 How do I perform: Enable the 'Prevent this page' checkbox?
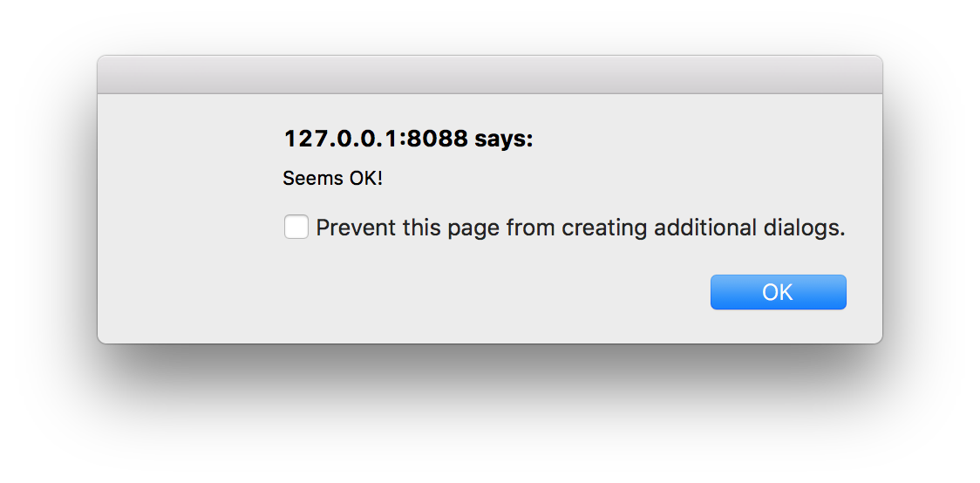click(296, 228)
